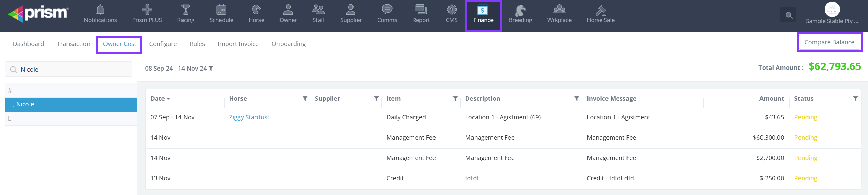Open the Horse column filter
This screenshot has width=868, height=195.
[x=305, y=99]
